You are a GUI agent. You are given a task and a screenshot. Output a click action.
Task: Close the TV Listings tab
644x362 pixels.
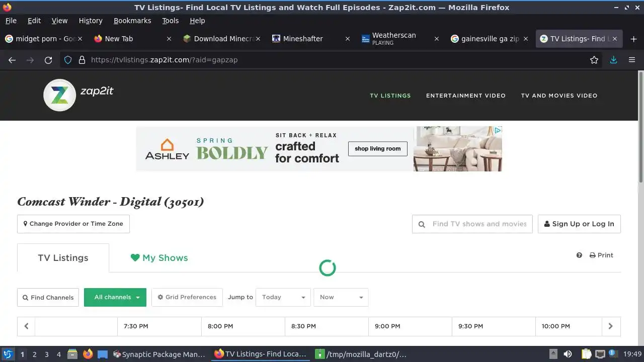click(615, 39)
